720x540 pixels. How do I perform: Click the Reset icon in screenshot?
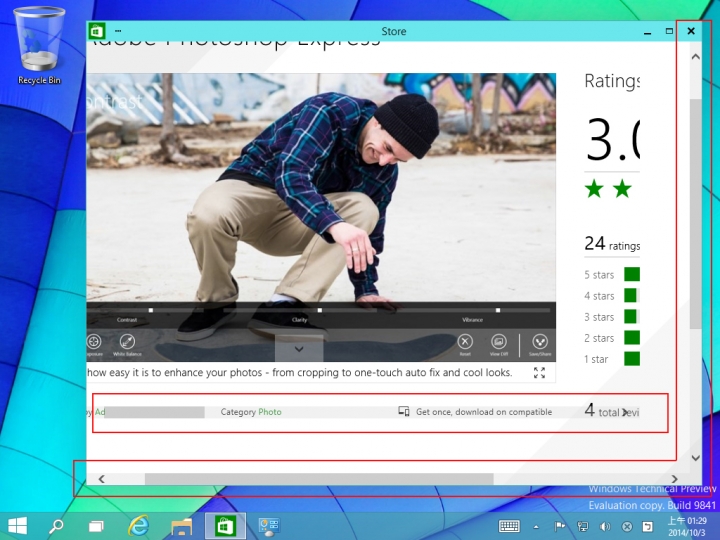click(x=465, y=342)
